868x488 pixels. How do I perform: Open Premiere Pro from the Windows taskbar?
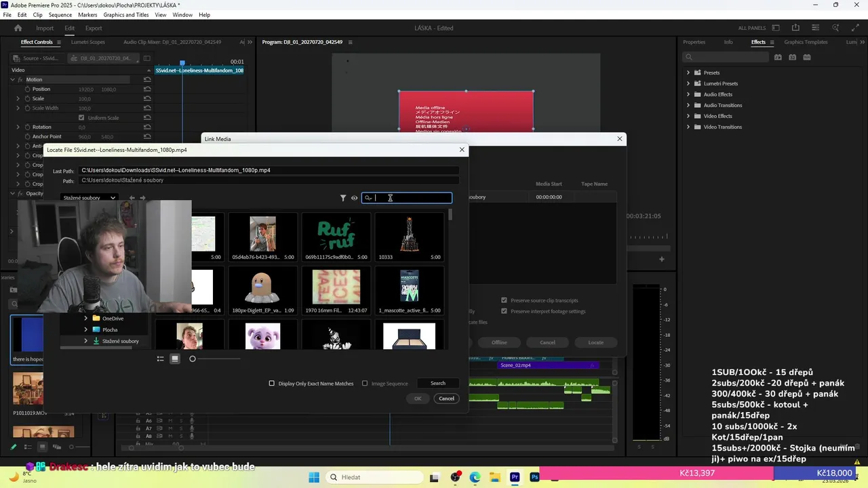pos(515,477)
